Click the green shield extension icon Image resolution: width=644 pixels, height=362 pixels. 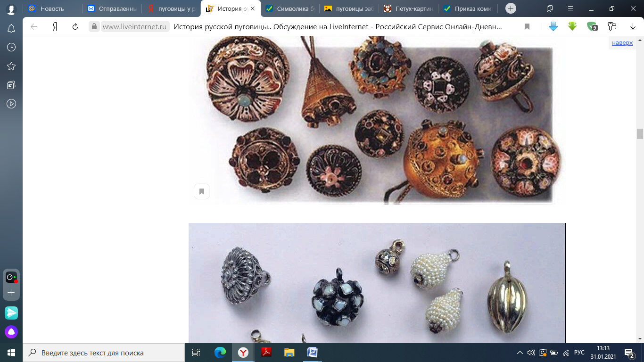pos(592,26)
